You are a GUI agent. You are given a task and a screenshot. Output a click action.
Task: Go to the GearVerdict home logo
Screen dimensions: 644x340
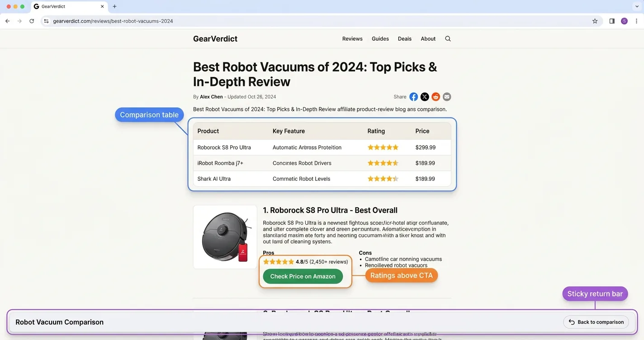[215, 39]
